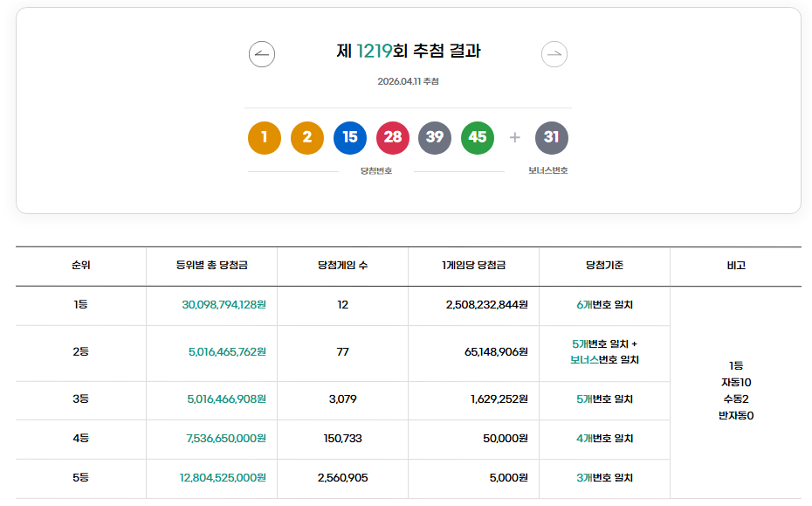Select the gray ball number 39
Viewport: 812px width, 506px height.
tap(435, 137)
